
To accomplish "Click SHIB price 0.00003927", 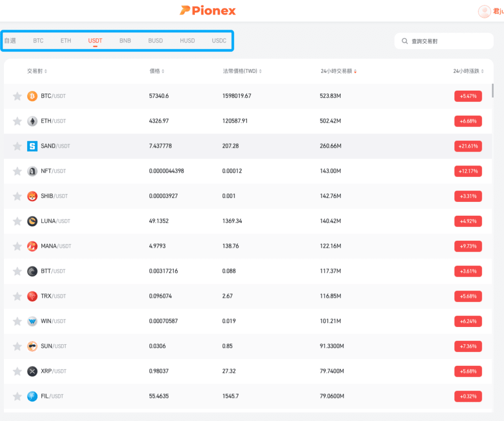I will (x=163, y=196).
